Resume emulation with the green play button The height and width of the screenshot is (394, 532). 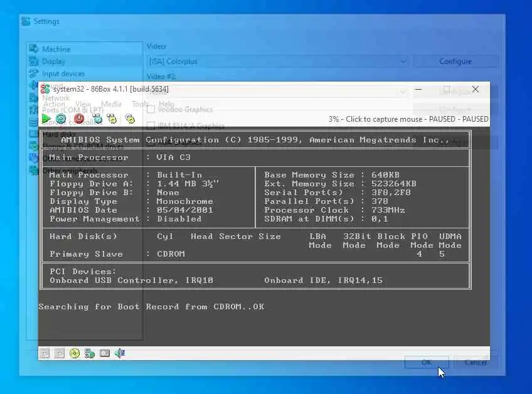point(46,119)
